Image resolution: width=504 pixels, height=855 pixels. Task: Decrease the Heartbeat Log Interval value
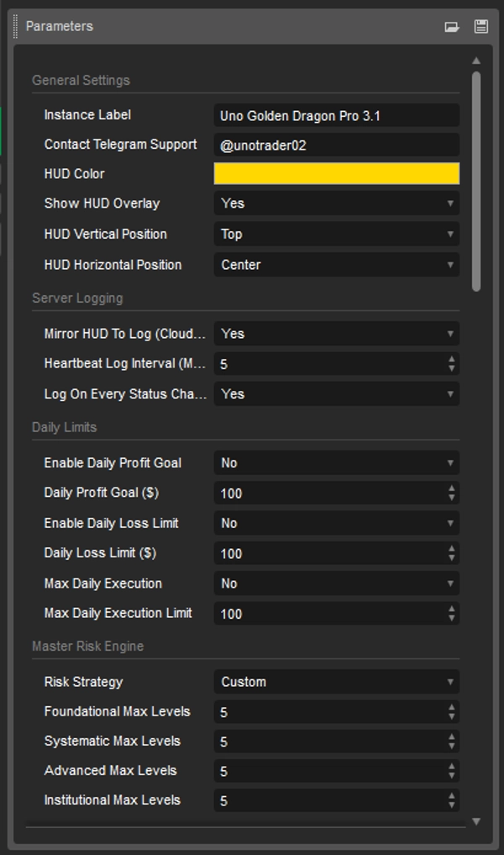pyautogui.click(x=452, y=368)
